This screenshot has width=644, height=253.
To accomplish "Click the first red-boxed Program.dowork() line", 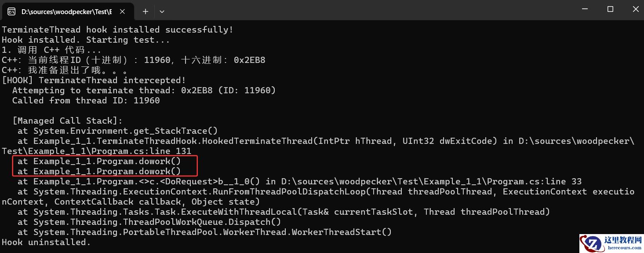I will (x=99, y=161).
